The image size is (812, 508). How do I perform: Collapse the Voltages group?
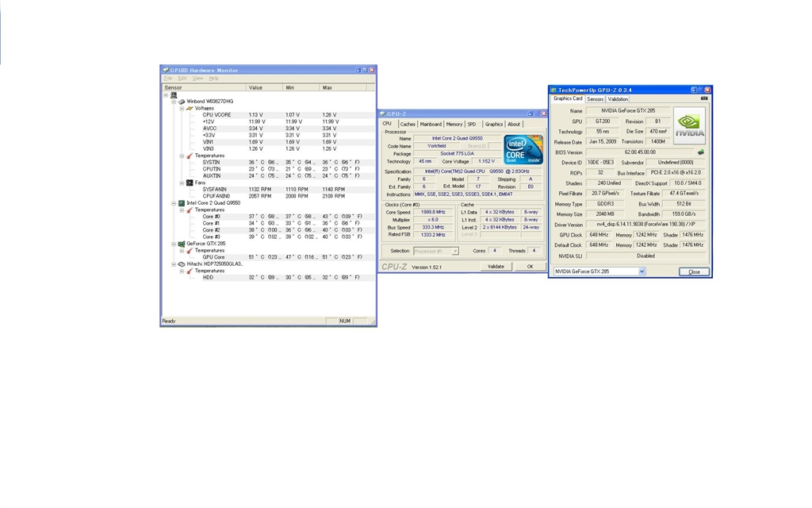[x=182, y=109]
